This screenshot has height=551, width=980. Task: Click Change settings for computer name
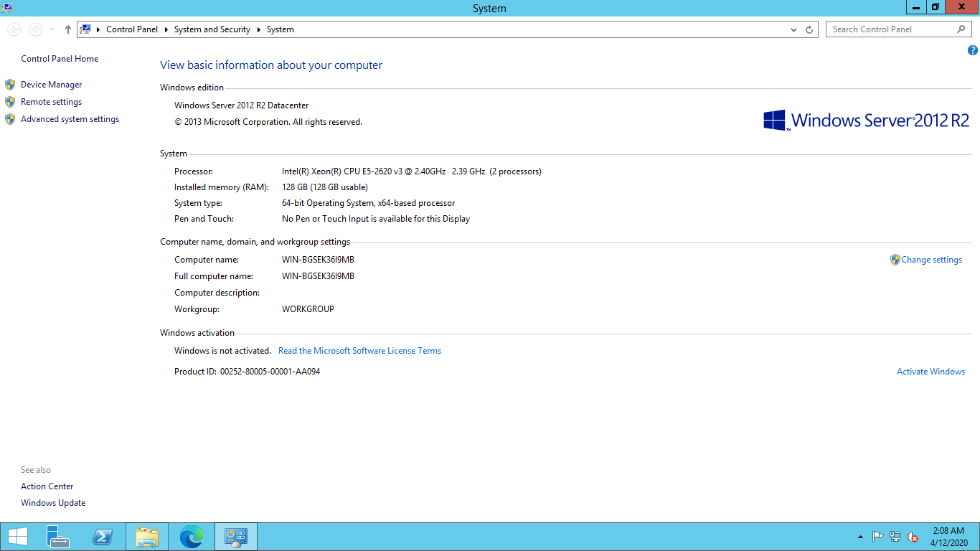931,260
